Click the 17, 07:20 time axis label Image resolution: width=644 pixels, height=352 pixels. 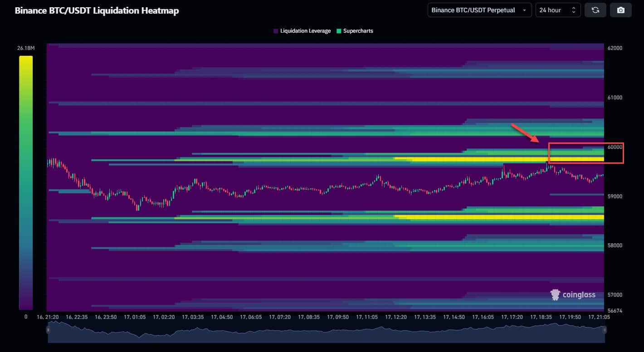tap(280, 317)
